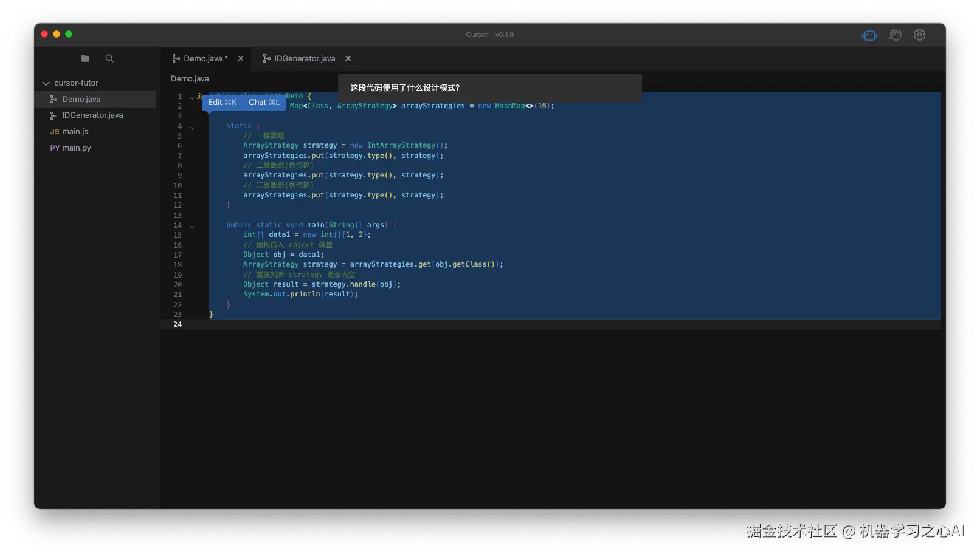Fold the main method at line 14
This screenshot has height=554, width=980.
tap(192, 227)
